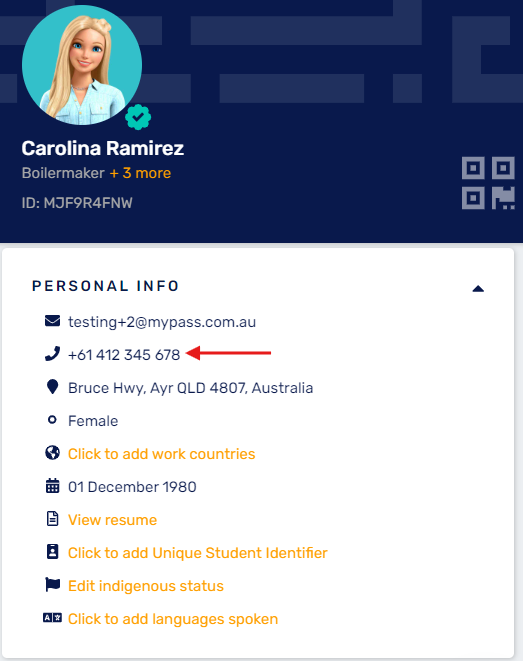Click to add work countries
The width and height of the screenshot is (523, 661).
161,454
